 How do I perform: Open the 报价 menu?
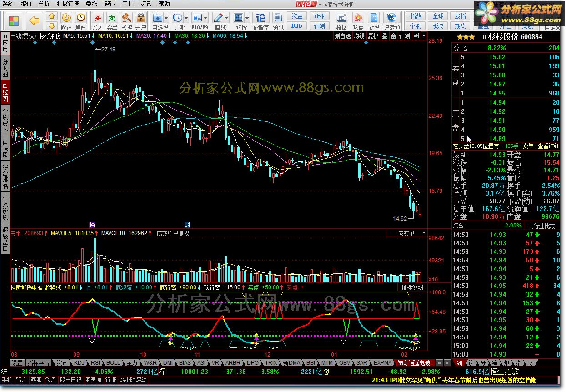tap(26, 4)
